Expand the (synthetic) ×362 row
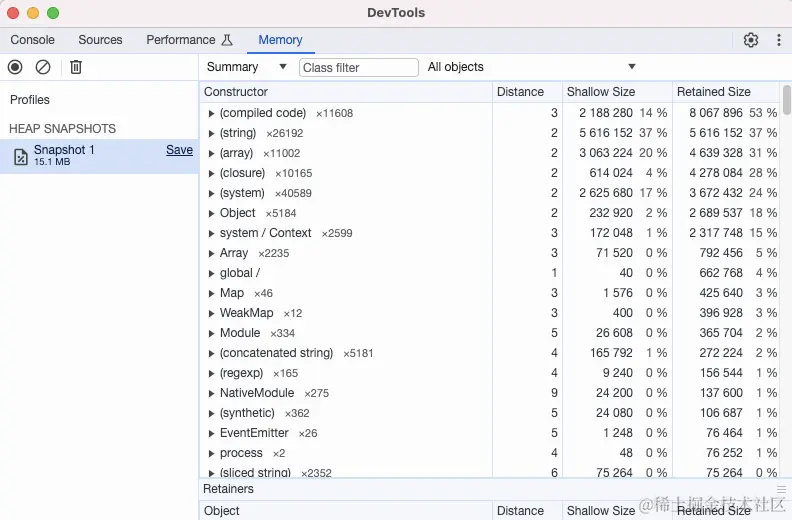792x520 pixels. click(211, 413)
